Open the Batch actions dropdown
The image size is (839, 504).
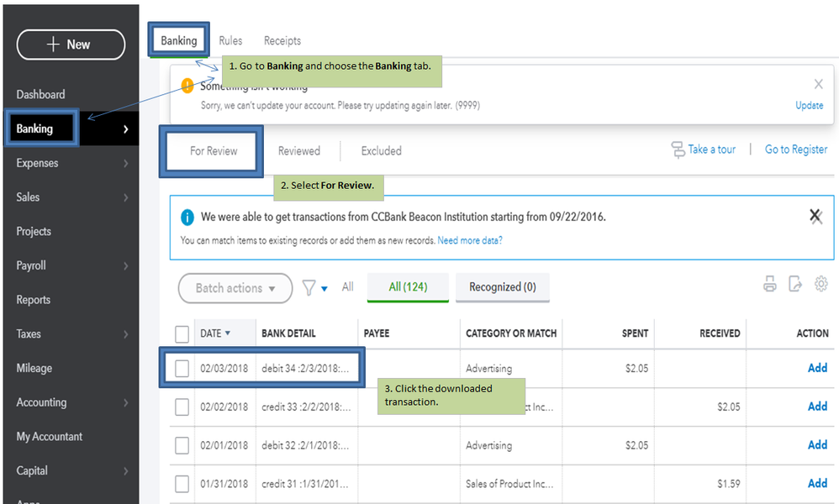(235, 288)
